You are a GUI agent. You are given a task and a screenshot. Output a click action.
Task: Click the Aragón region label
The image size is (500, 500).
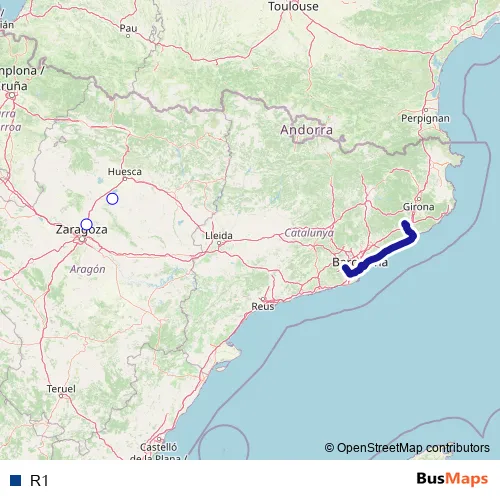point(88,269)
